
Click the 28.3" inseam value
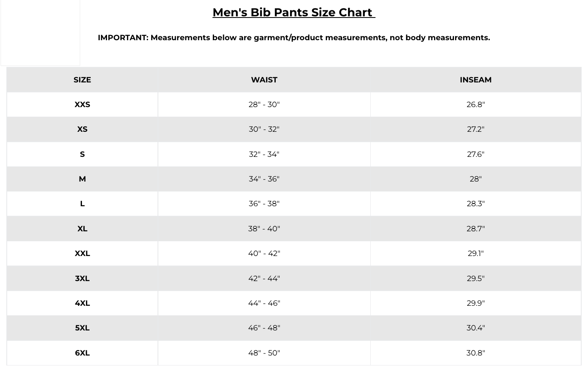475,203
